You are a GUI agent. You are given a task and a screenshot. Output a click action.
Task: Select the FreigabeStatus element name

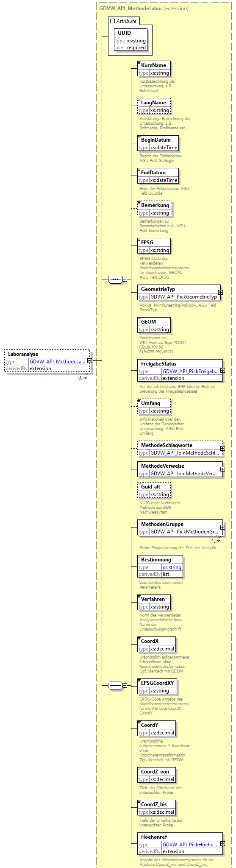point(159,363)
